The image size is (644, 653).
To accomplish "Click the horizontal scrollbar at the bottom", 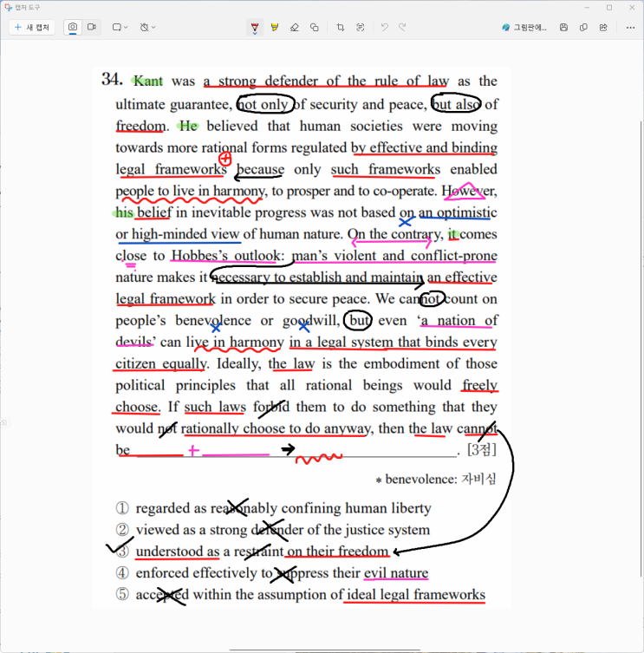I will point(321,650).
